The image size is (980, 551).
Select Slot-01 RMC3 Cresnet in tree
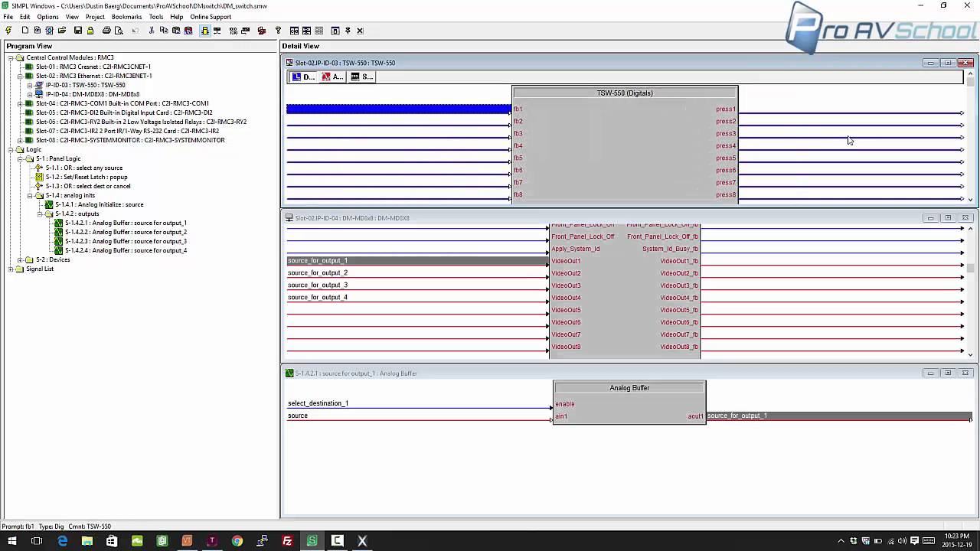tap(93, 67)
